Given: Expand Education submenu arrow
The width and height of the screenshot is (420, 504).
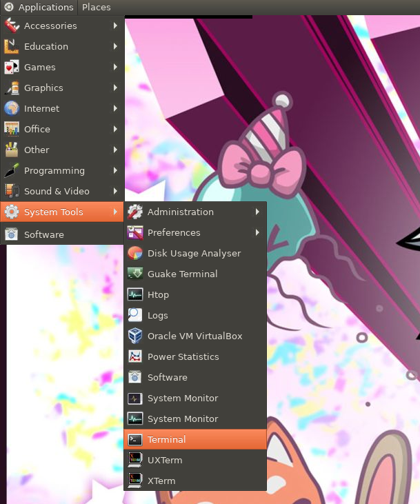Looking at the screenshot, I should (x=115, y=46).
